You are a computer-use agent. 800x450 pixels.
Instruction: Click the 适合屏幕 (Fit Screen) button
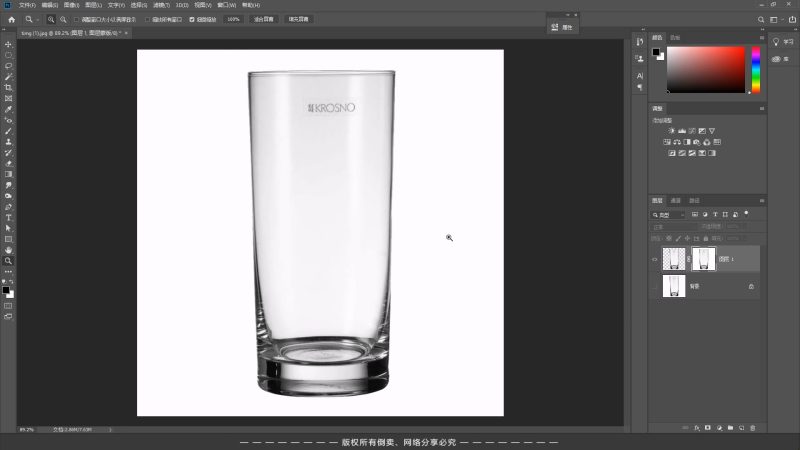point(265,19)
